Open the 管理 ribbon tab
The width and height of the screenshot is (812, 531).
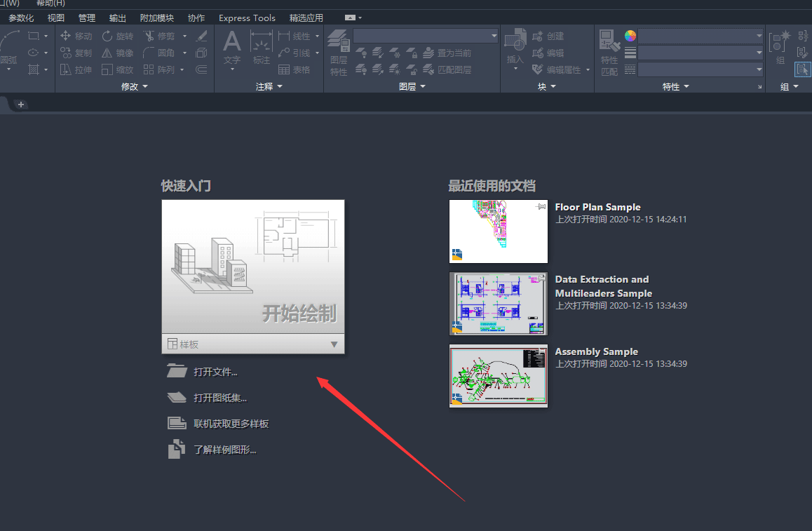[x=87, y=18]
